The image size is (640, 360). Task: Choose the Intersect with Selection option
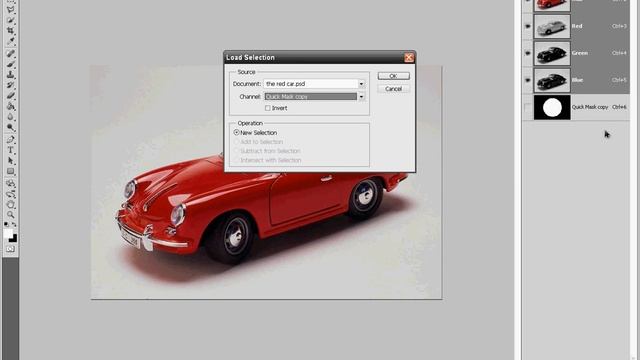coord(236,160)
